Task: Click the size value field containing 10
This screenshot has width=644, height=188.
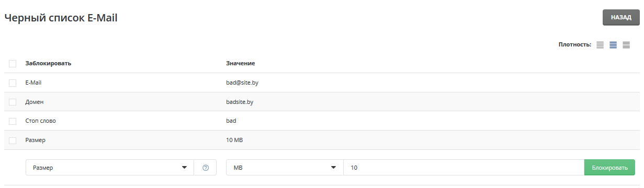Action: tap(464, 168)
